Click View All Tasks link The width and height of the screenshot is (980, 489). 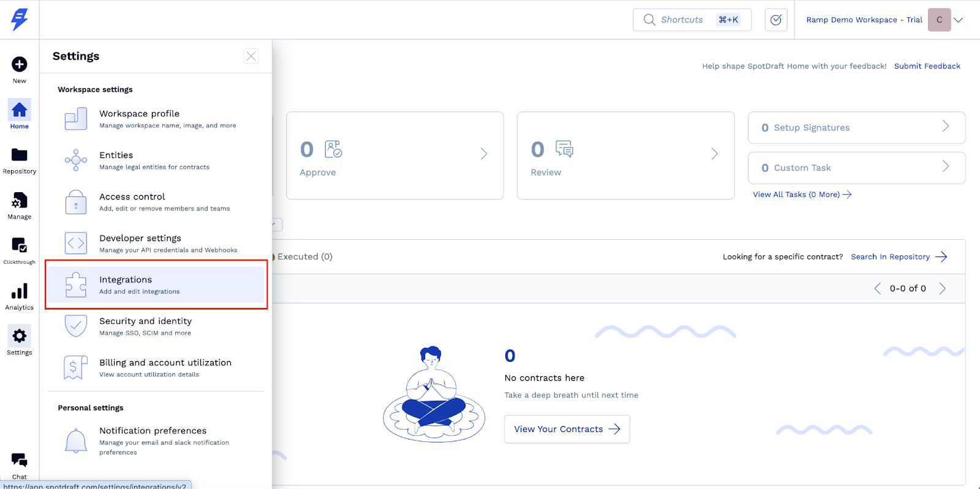click(x=802, y=195)
